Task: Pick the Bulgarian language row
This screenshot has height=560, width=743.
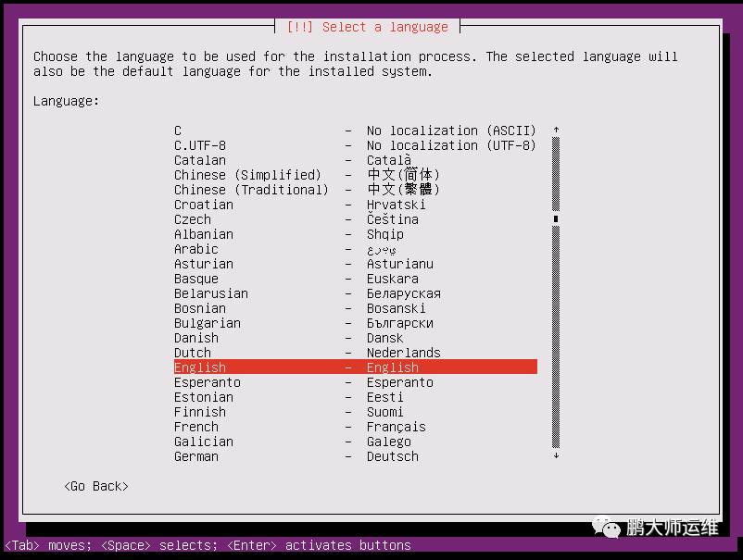Action: (x=356, y=323)
